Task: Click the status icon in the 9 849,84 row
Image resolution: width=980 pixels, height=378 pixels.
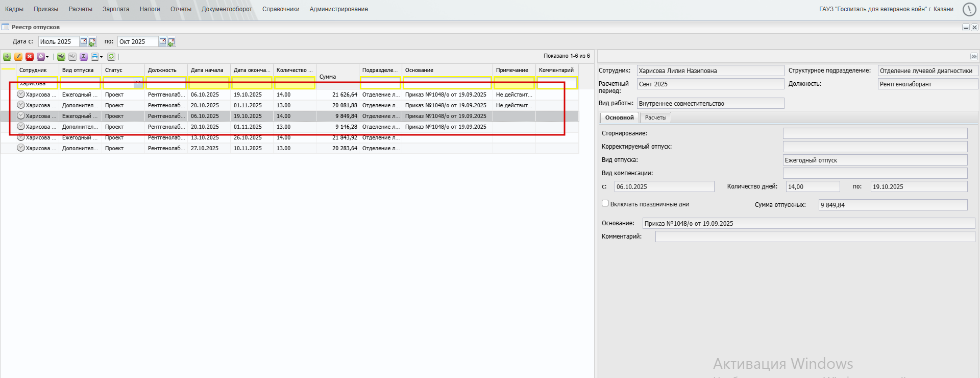Action: [21, 115]
